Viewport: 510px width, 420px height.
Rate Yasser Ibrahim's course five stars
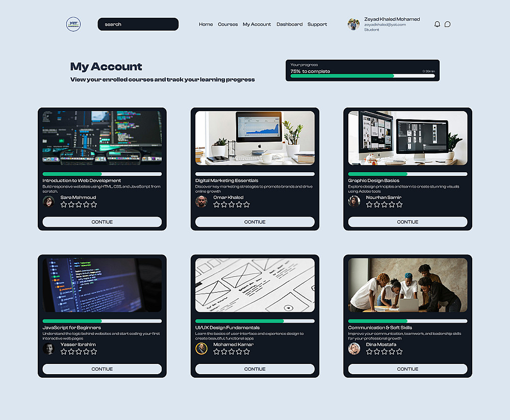[x=94, y=351]
